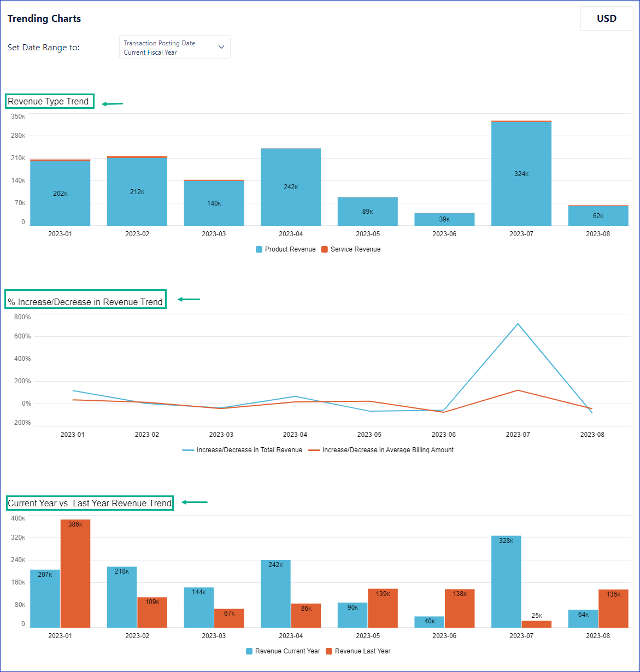The image size is (640, 672).
Task: Click the 62K product revenue bar
Action: tap(598, 216)
